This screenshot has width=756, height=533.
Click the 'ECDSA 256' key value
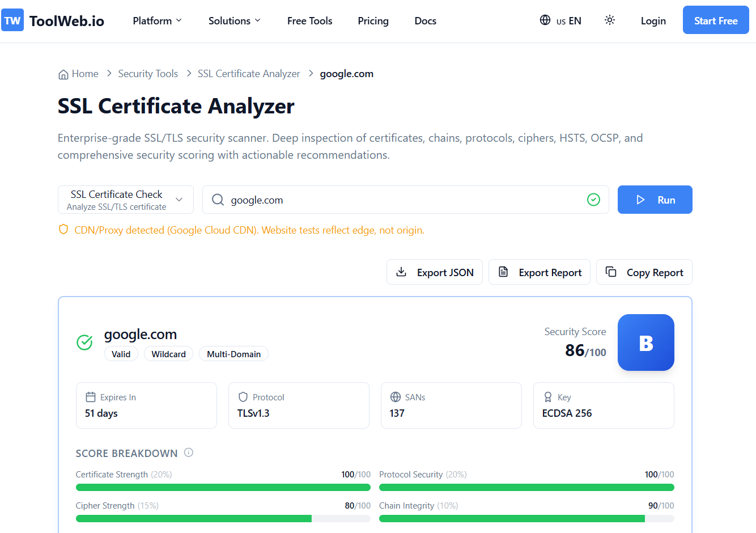[x=567, y=413]
